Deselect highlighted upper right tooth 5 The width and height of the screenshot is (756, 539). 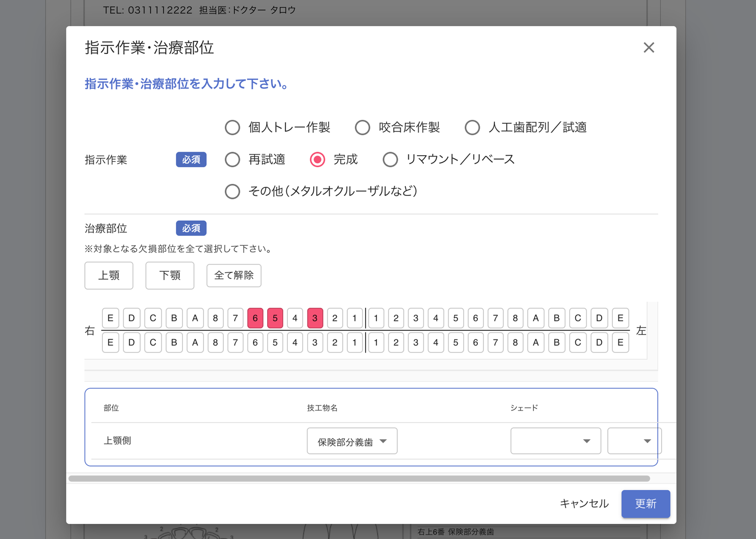pyautogui.click(x=275, y=318)
